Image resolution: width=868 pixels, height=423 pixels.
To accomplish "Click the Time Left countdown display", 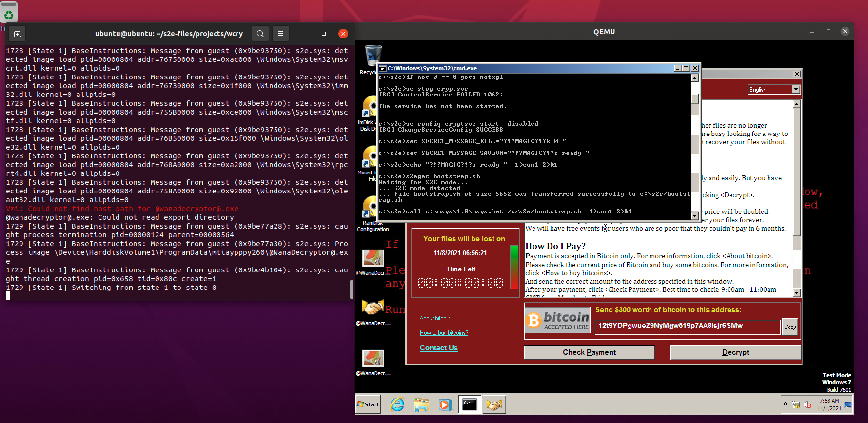I will pyautogui.click(x=461, y=283).
